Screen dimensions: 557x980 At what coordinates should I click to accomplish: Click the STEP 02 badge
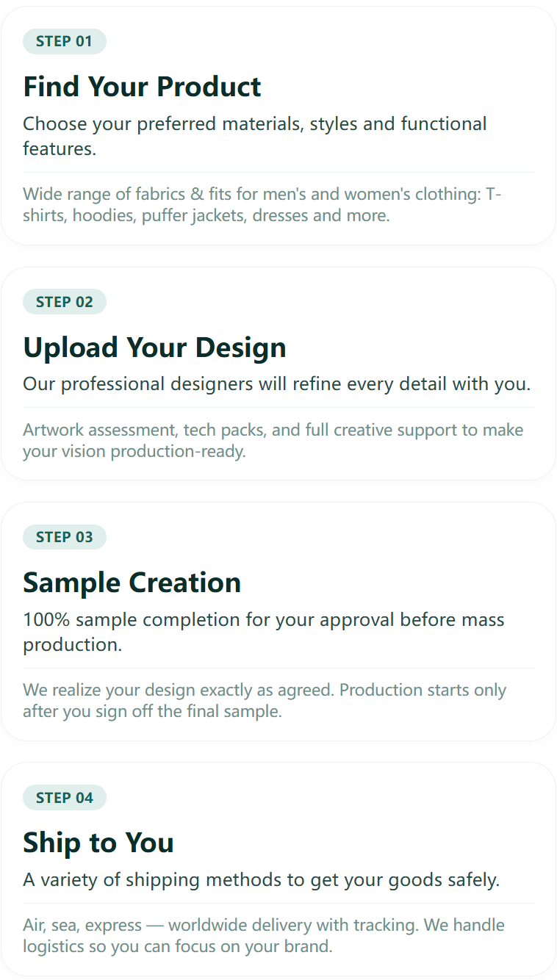point(65,302)
